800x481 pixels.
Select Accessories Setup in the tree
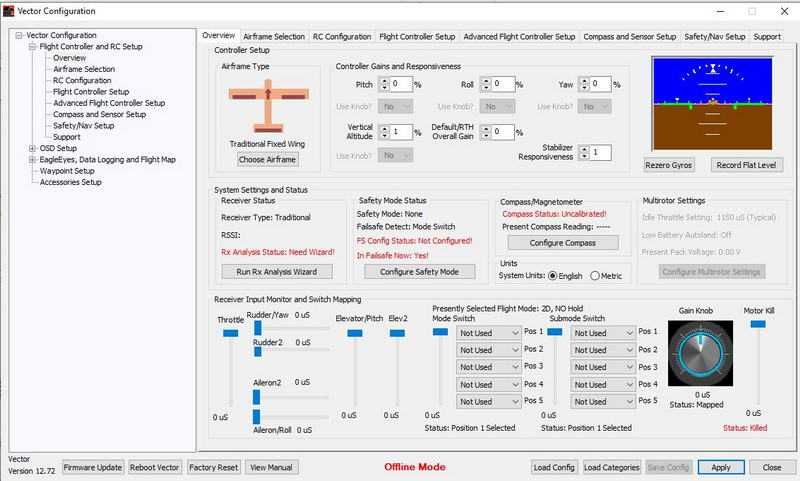tap(71, 182)
